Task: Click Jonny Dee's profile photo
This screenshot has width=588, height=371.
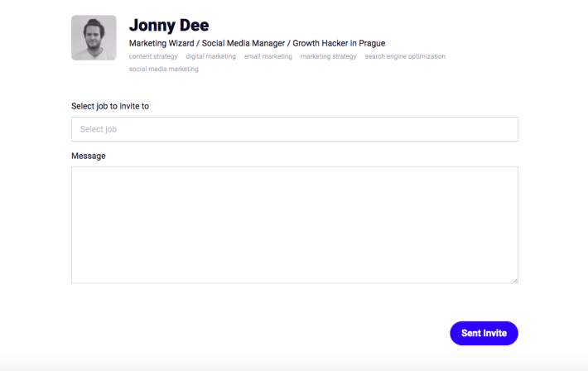Action: (x=94, y=37)
